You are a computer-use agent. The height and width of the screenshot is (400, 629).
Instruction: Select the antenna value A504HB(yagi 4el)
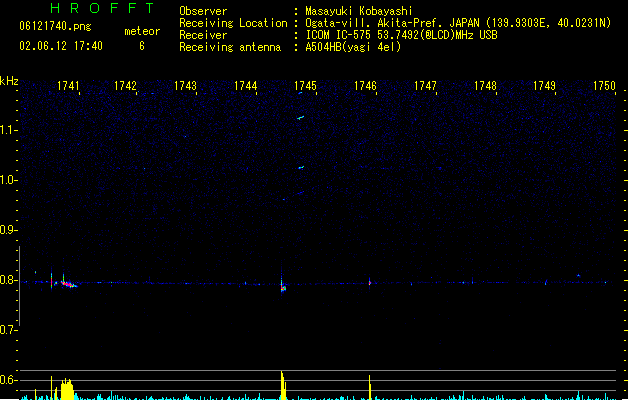pyautogui.click(x=353, y=47)
